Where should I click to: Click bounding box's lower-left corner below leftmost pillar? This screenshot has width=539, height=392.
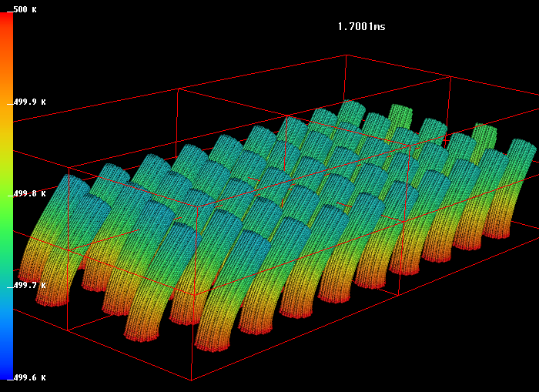(x=68, y=330)
